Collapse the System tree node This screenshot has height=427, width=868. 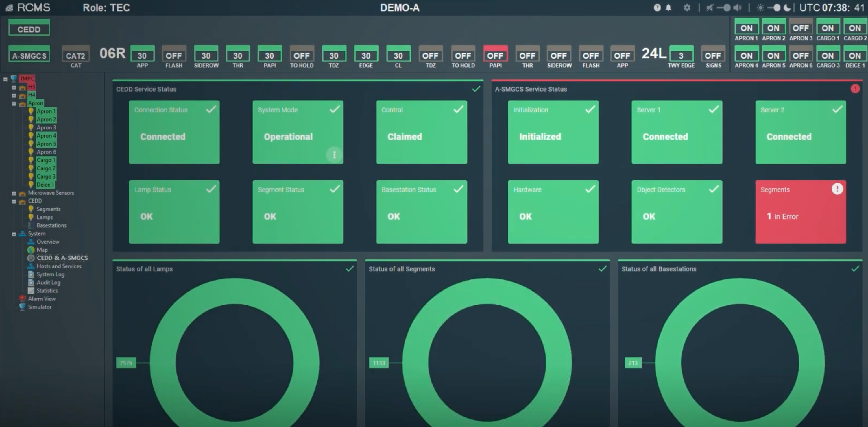click(x=14, y=234)
